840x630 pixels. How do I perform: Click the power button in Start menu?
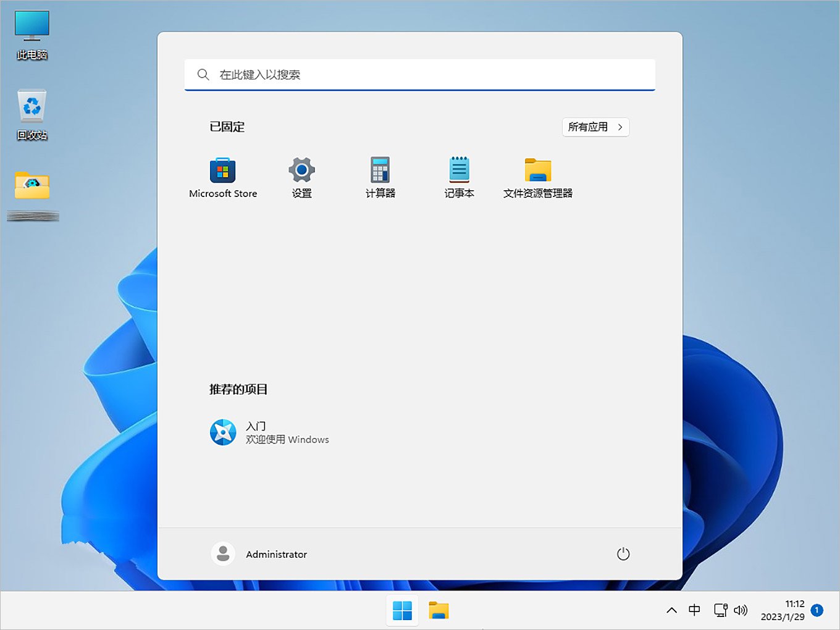(623, 554)
